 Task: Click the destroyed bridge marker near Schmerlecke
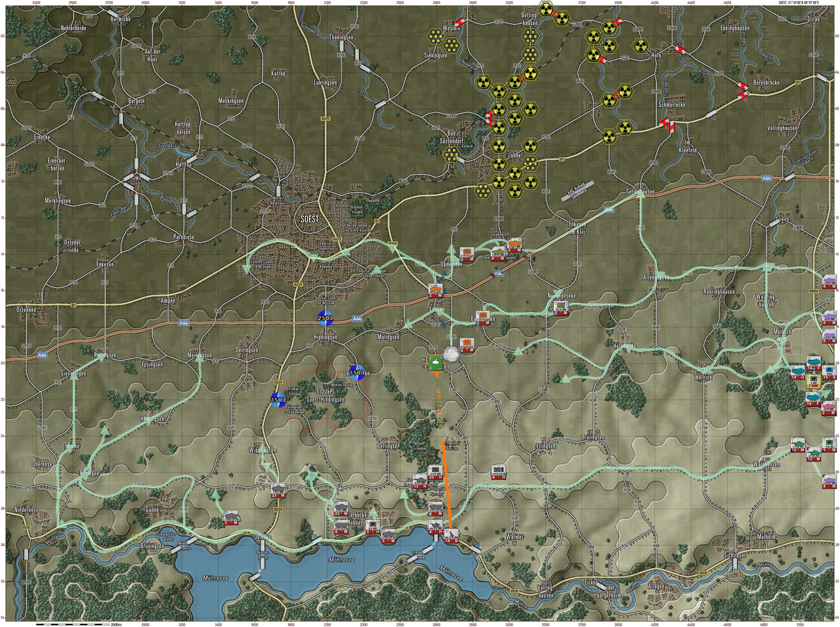tap(664, 123)
